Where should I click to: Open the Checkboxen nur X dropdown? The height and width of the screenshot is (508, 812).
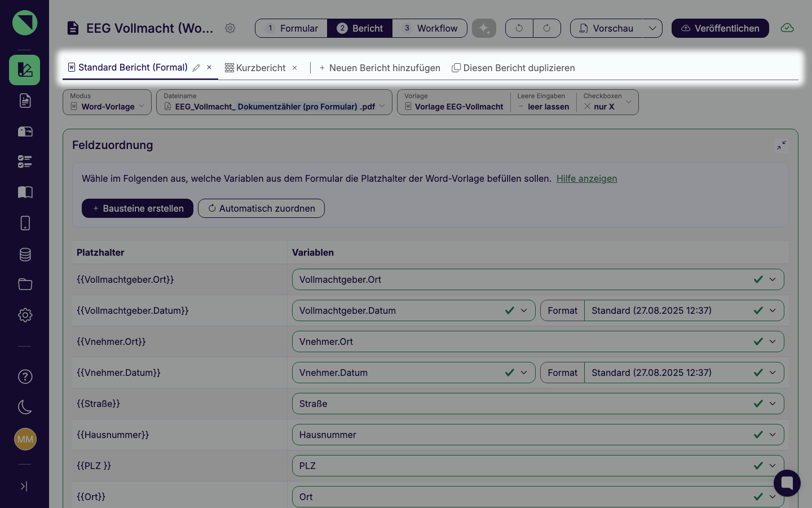[608, 102]
